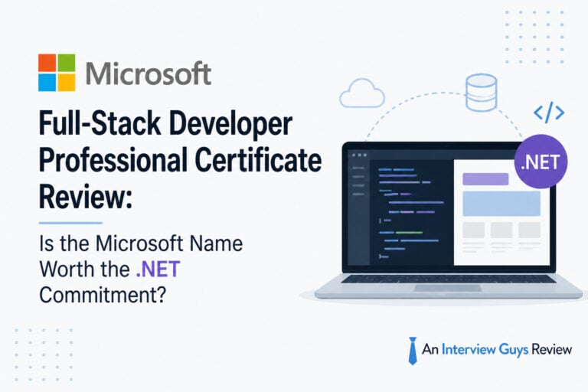Click 'Is the Microsoft Name' subtitle line
The image size is (588, 392).
coord(141,243)
